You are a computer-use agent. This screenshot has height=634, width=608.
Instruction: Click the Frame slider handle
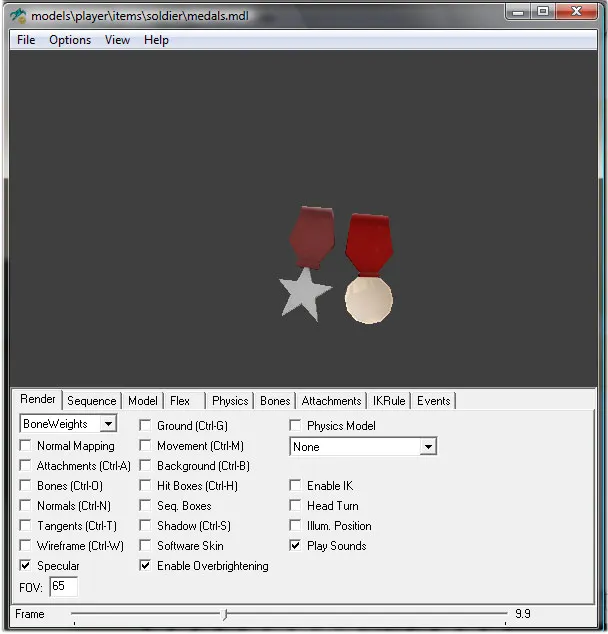click(x=226, y=615)
